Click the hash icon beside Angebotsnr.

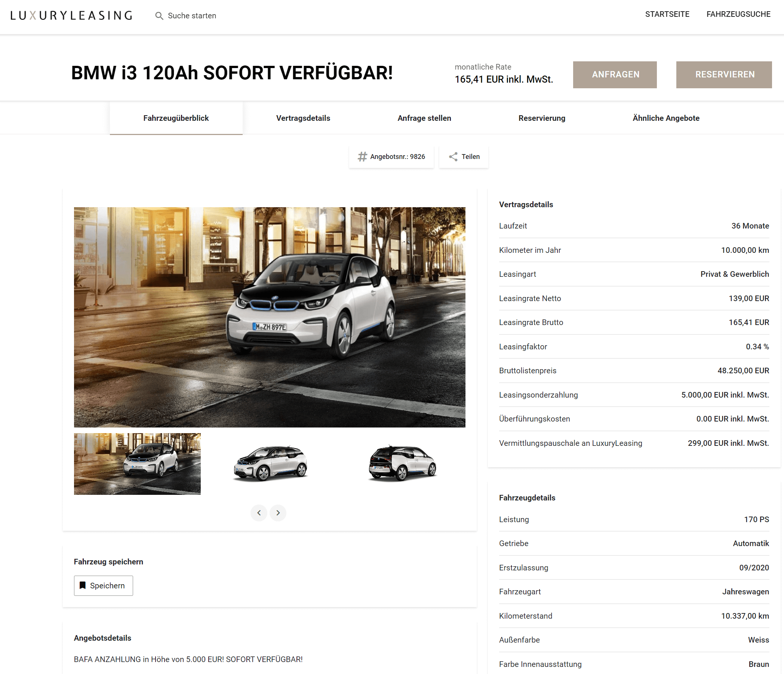(x=363, y=157)
